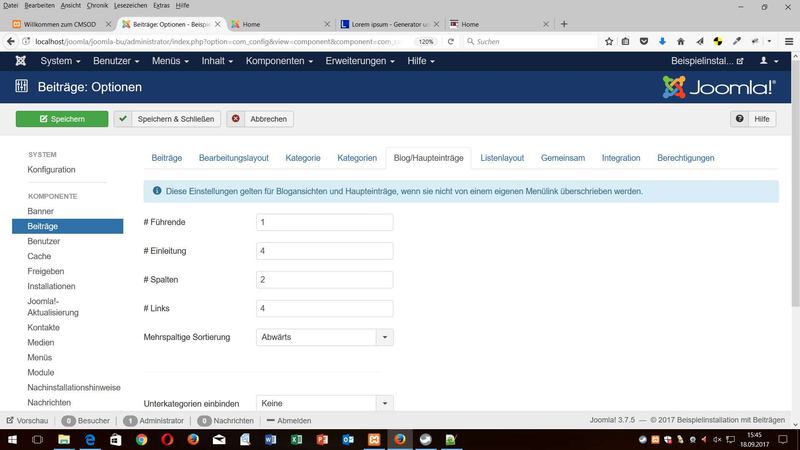Open browser downloads arrow icon
The height and width of the screenshot is (450, 800).
coord(662,41)
